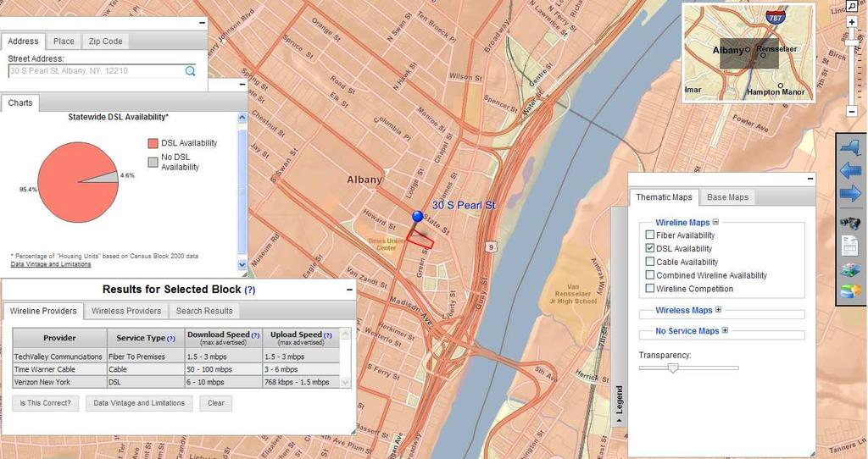Go to previous map extent arrow

pos(850,169)
